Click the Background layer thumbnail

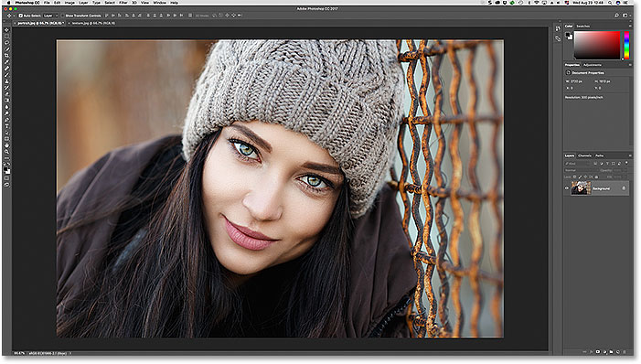tap(581, 188)
